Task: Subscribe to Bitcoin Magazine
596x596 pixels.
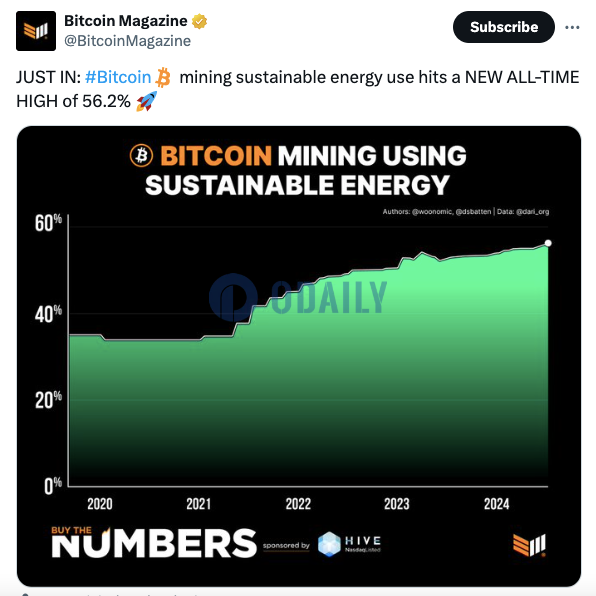Action: tap(504, 27)
